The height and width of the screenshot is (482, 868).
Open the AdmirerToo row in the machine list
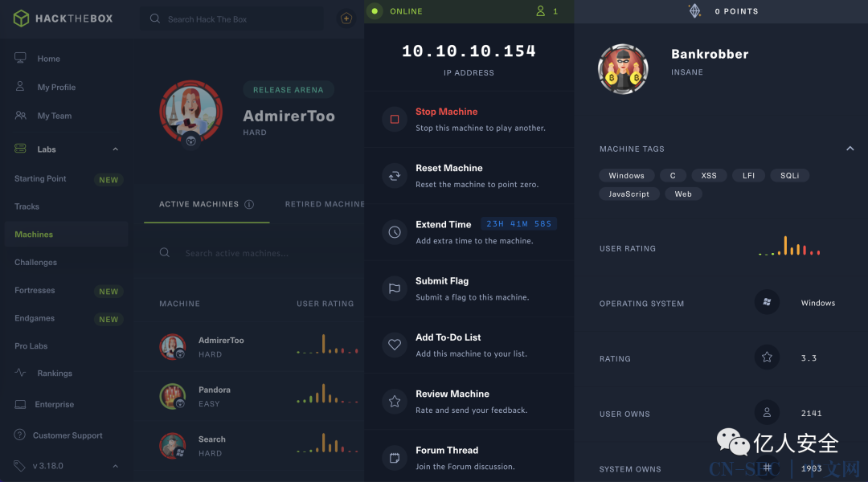[x=249, y=346]
